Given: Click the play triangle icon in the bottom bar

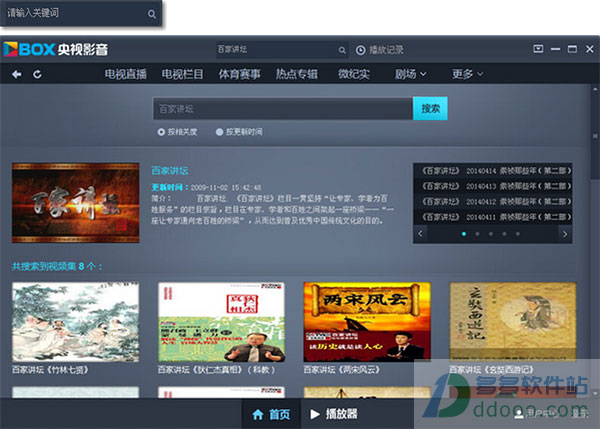Looking at the screenshot, I should (315, 414).
